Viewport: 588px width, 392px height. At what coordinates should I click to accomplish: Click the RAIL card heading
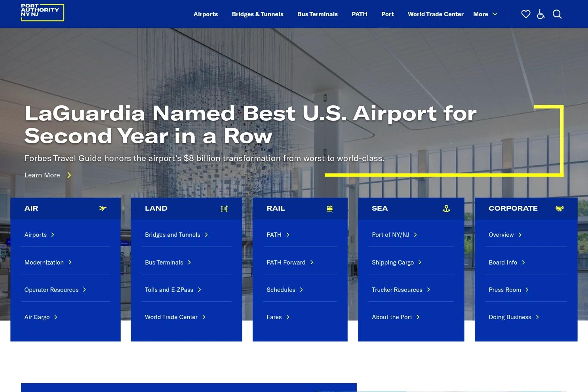276,208
